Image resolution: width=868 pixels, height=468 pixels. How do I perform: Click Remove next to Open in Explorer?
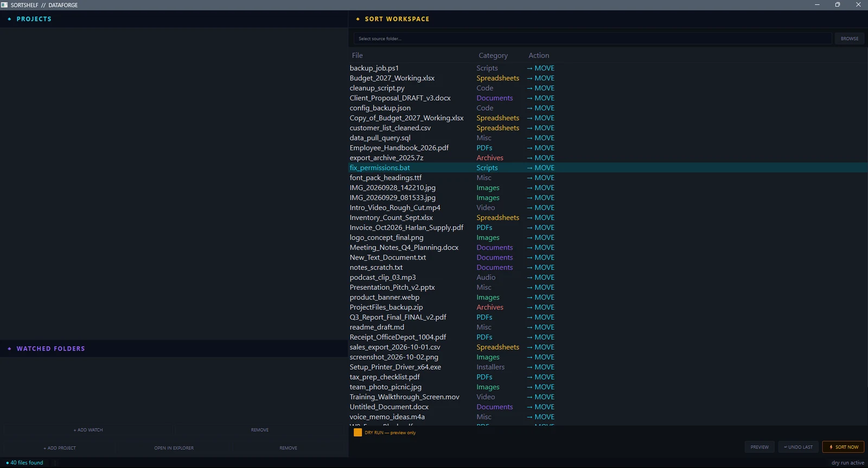point(289,448)
